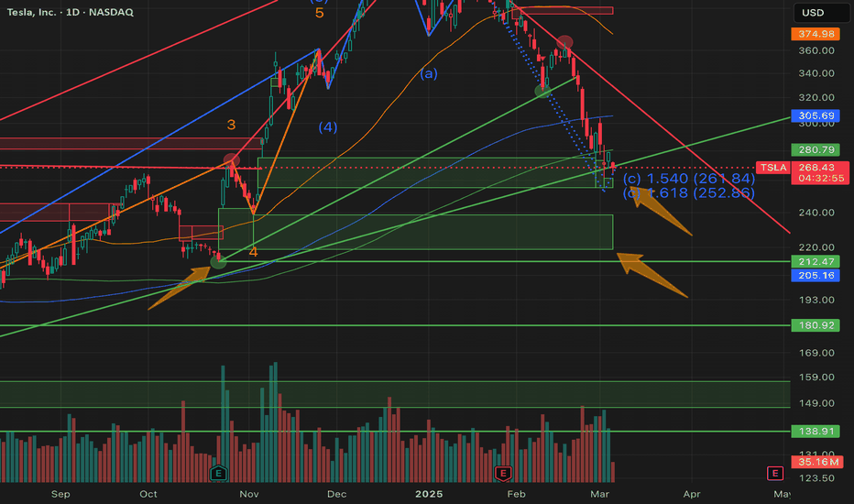Click the 2025 label on time axis
Image resolution: width=854 pixels, height=504 pixels.
(429, 494)
